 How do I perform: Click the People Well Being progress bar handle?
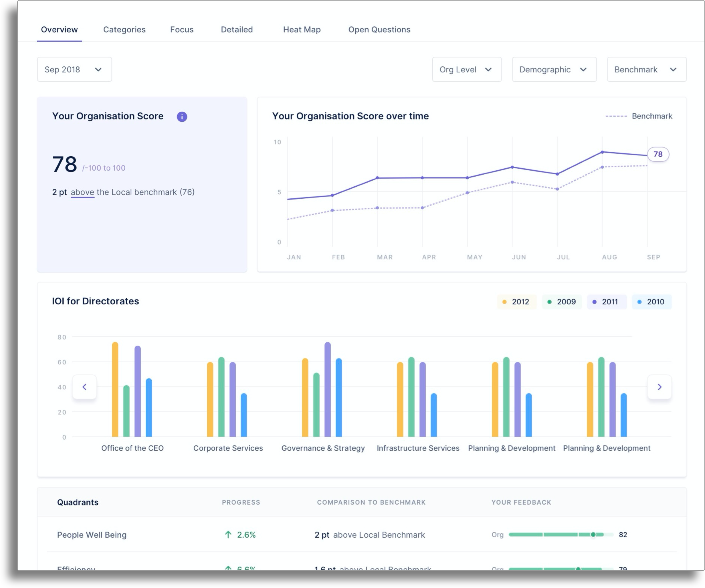594,534
